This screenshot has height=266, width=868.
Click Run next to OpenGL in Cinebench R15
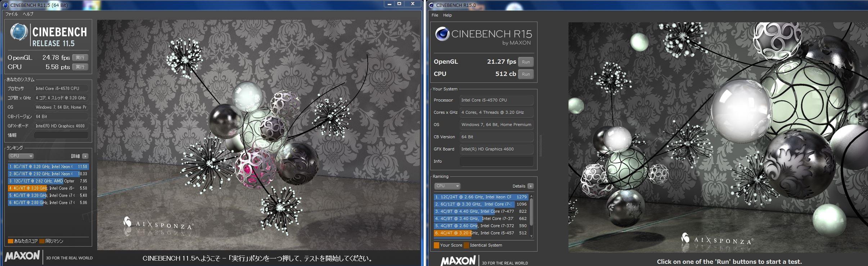pyautogui.click(x=526, y=62)
